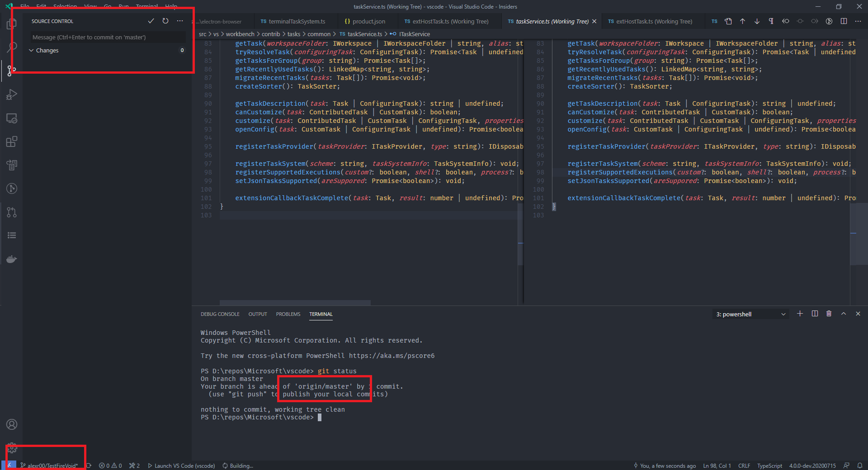This screenshot has width=868, height=470.
Task: Split the editor using the toolbar icon
Action: (843, 21)
